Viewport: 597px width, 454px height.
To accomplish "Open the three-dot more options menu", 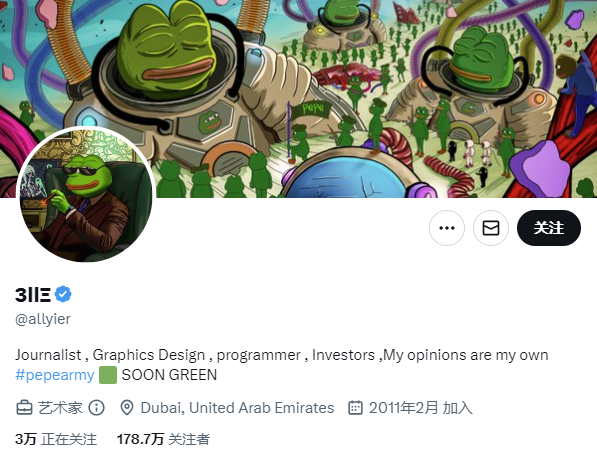I will (447, 228).
